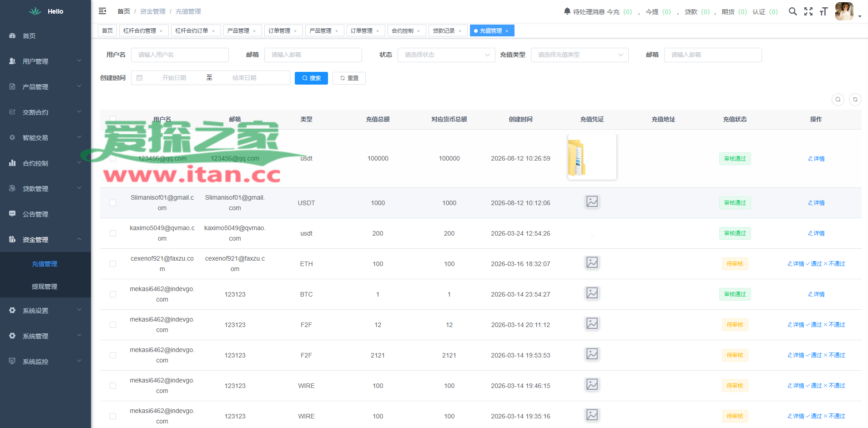The image size is (868, 428).
Task: Open 详情 for the 123456@qq.com row
Action: tap(816, 159)
